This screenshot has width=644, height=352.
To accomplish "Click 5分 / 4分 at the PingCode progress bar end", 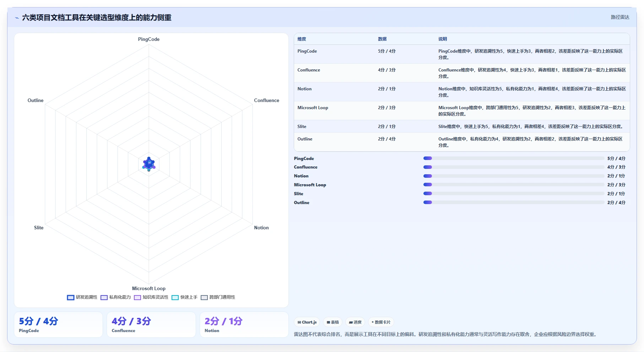I will click(x=616, y=159).
